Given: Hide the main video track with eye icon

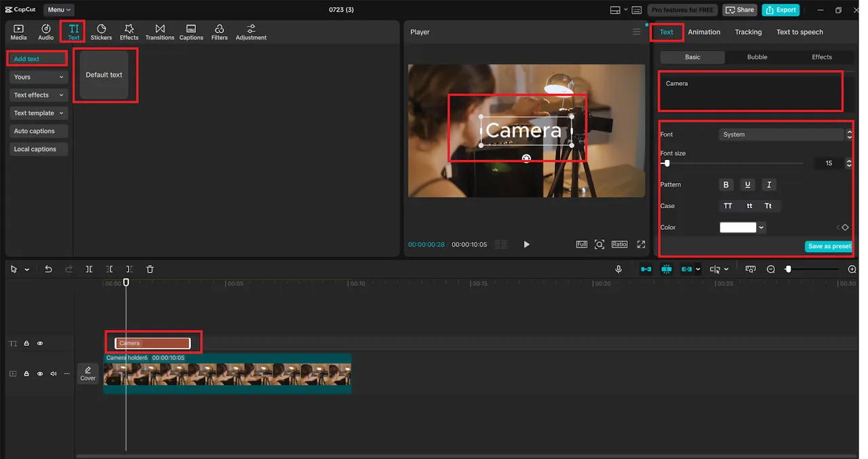Looking at the screenshot, I should [x=40, y=374].
